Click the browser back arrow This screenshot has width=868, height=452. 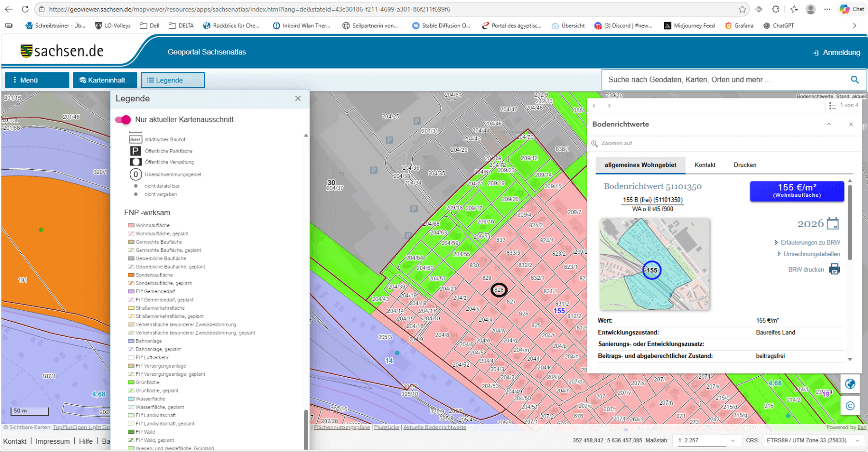click(9, 9)
